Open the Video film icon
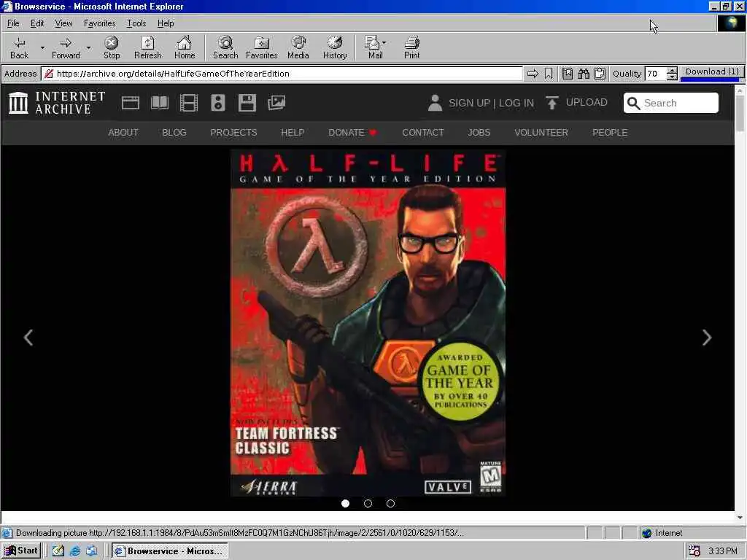The width and height of the screenshot is (747, 560). click(189, 102)
